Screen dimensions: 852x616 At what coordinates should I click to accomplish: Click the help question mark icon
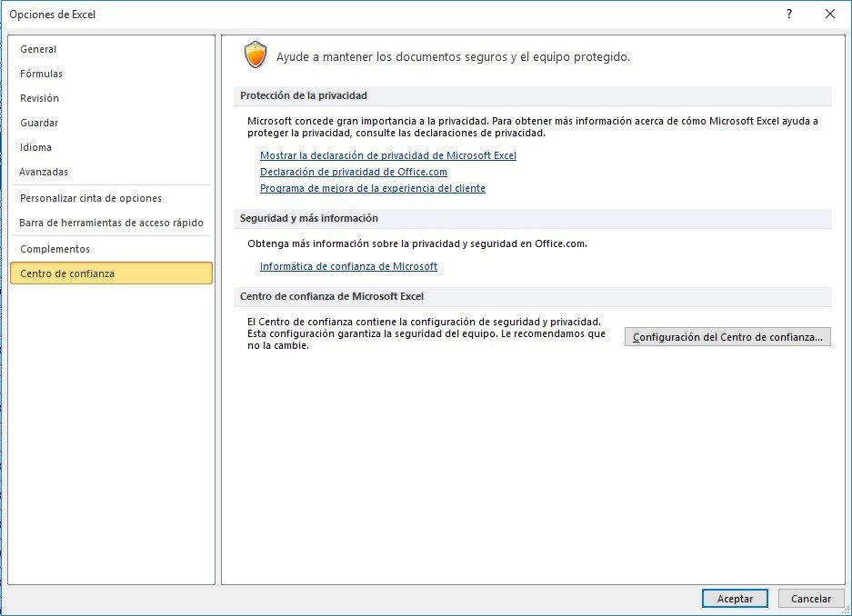[x=789, y=15]
